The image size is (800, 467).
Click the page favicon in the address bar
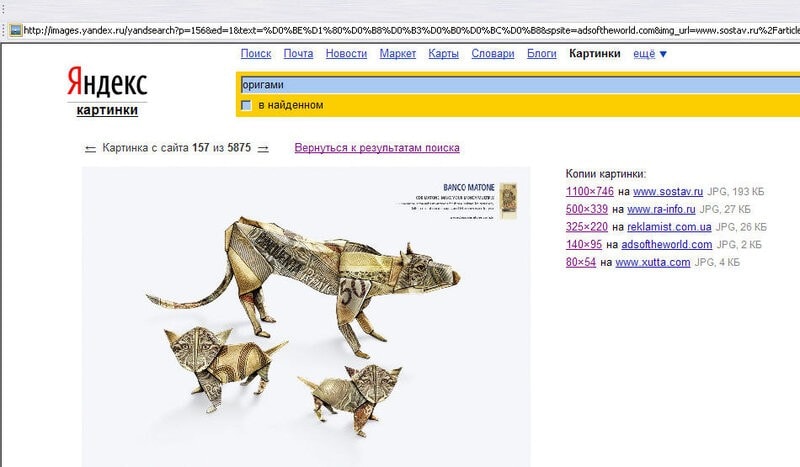point(16,31)
